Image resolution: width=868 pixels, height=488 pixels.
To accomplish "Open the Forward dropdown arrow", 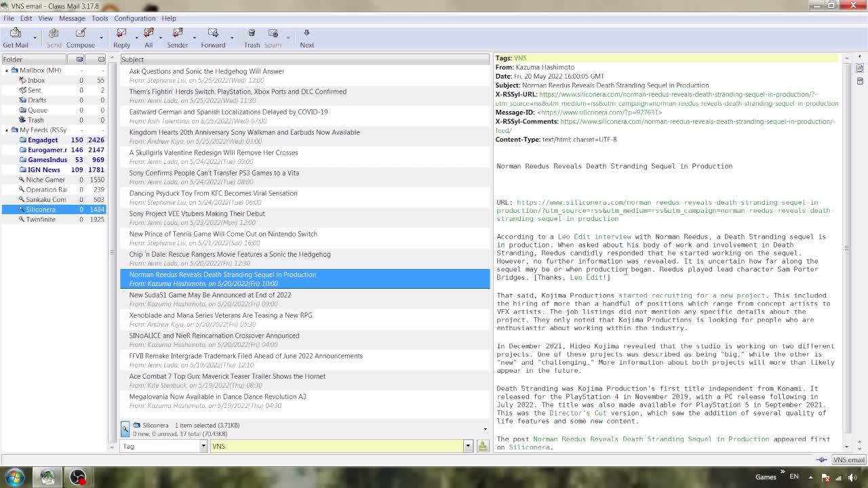I will pyautogui.click(x=231, y=38).
